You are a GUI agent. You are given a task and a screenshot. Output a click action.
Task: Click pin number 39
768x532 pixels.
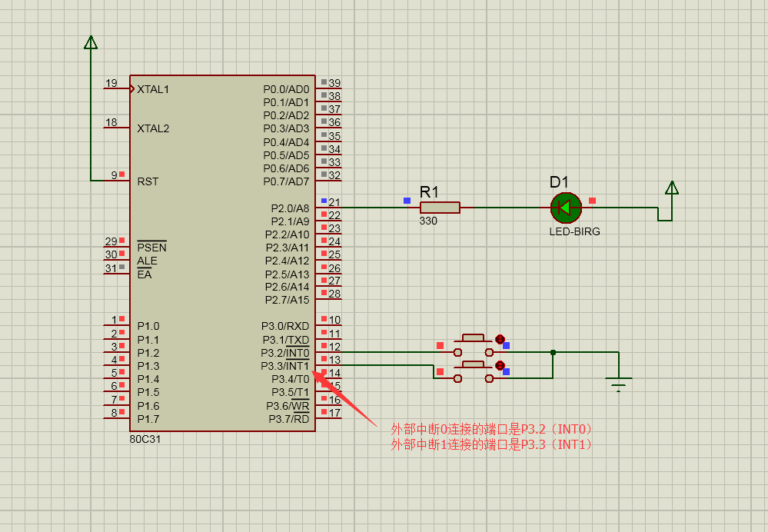click(334, 83)
